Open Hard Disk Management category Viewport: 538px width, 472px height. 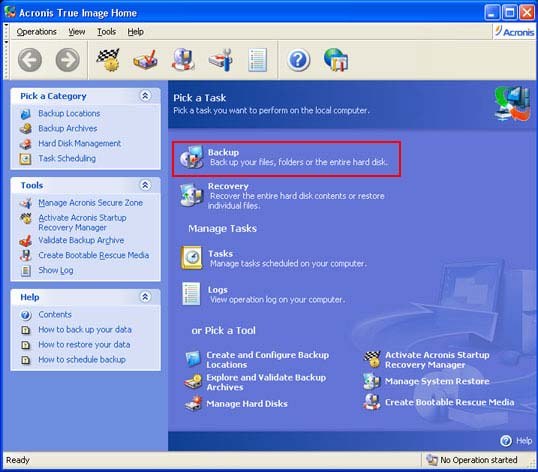click(79, 143)
